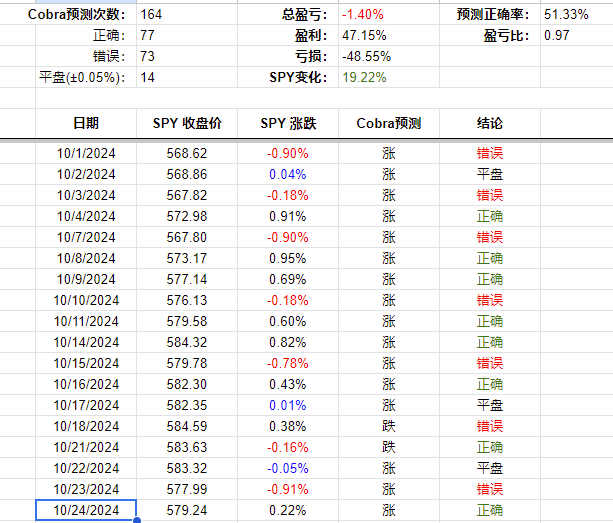Click the 平盘 count 14
The width and height of the screenshot is (613, 523).
pos(147,77)
